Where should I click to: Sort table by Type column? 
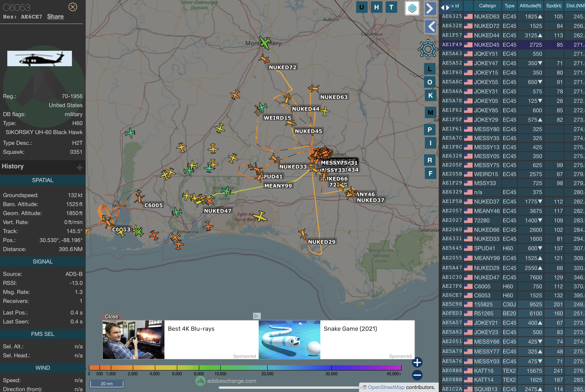pos(509,6)
